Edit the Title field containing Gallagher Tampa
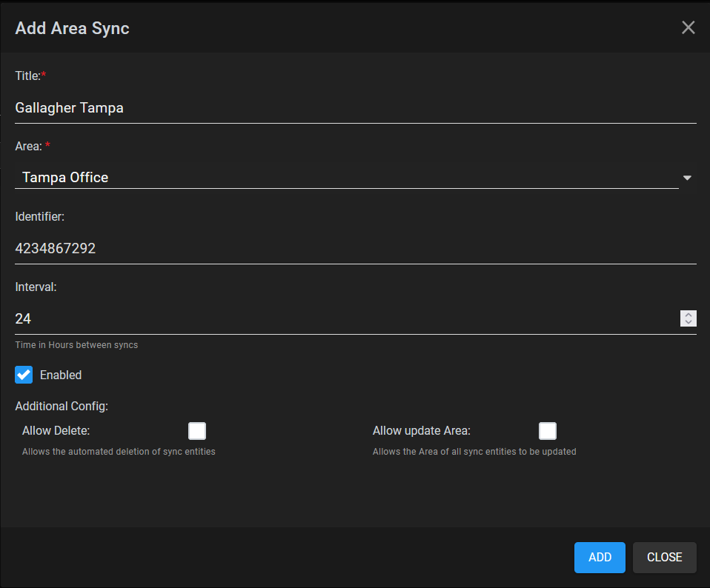The height and width of the screenshot is (588, 710). (x=356, y=108)
